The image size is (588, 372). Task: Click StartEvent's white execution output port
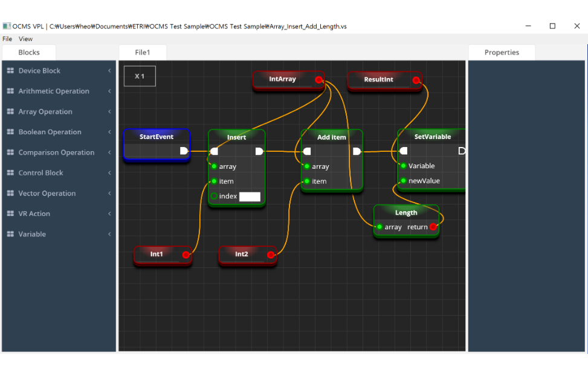point(184,151)
